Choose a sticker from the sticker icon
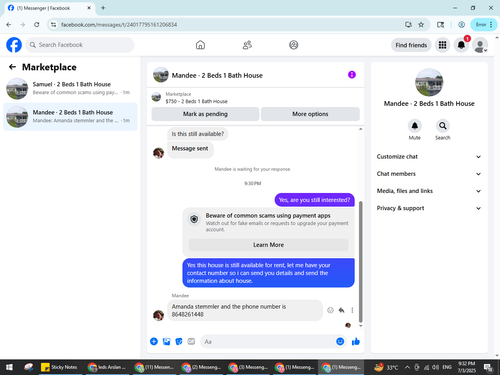 pyautogui.click(x=179, y=341)
